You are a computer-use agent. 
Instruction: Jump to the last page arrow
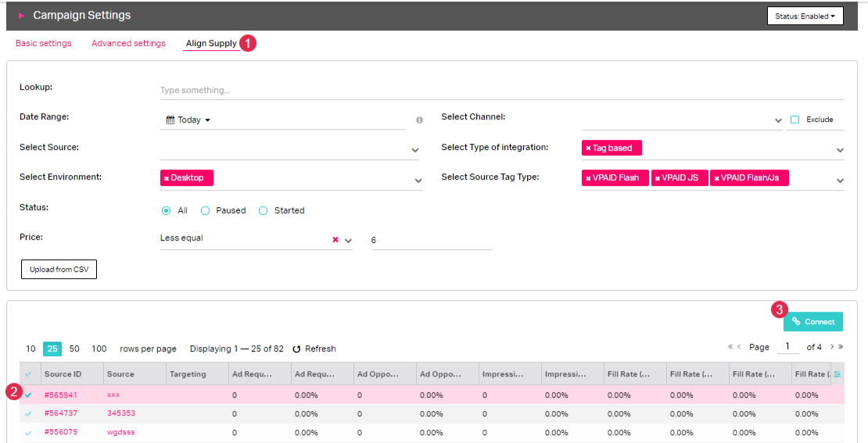pos(841,347)
